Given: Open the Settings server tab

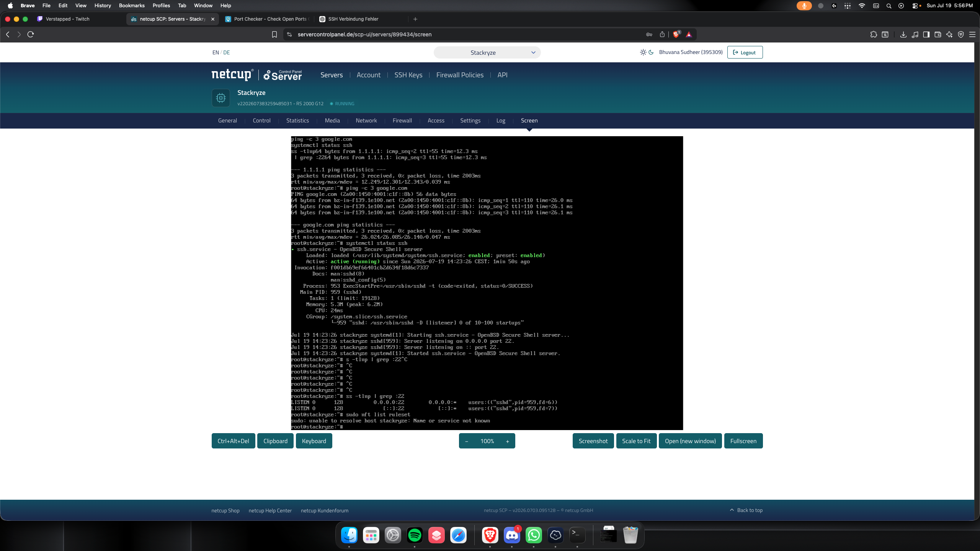Looking at the screenshot, I should coord(470,121).
